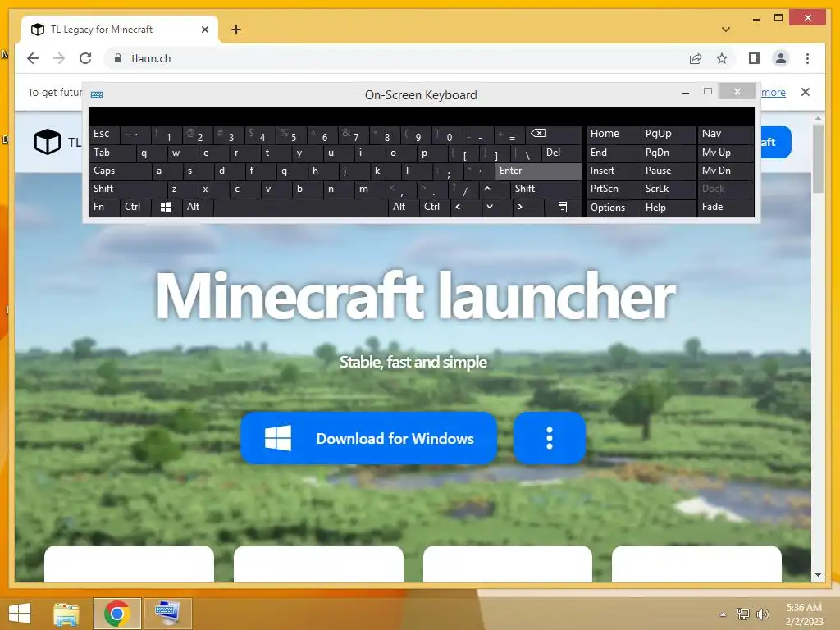Click the Home key
Screen dimensions: 840x630
(613, 134)
